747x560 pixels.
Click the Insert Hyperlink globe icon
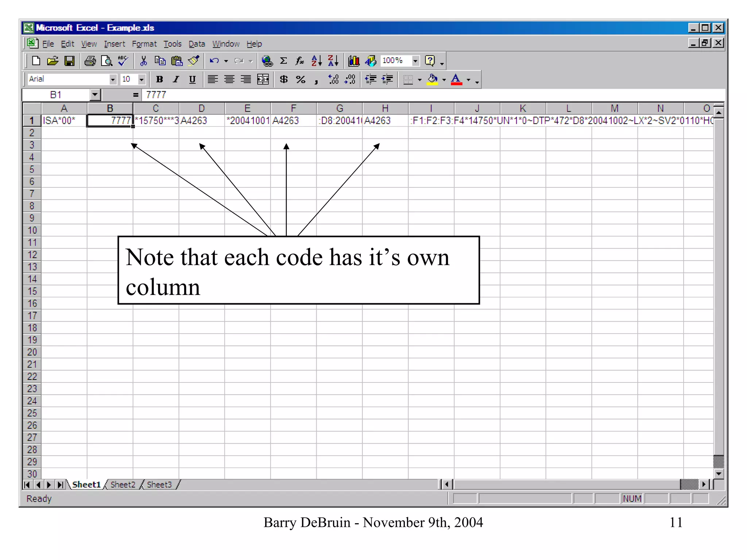[267, 61]
